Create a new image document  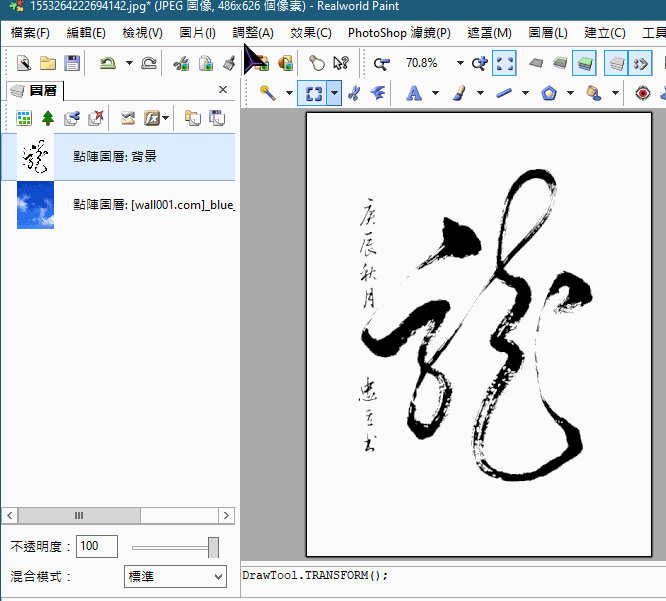[x=24, y=63]
